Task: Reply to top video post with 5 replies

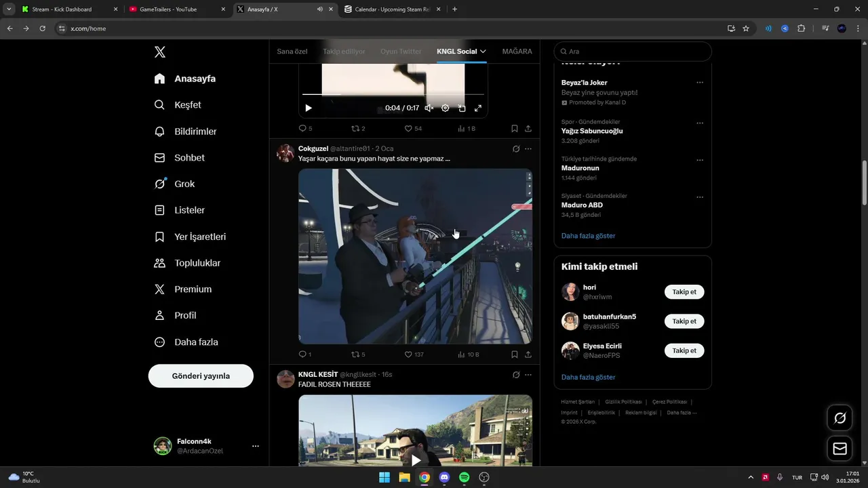Action: pyautogui.click(x=305, y=128)
